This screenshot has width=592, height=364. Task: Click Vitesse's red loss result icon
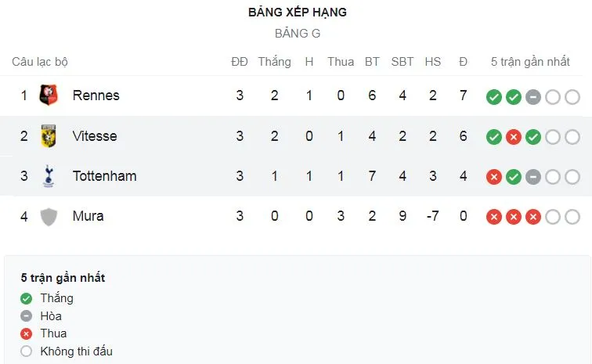pyautogui.click(x=514, y=137)
